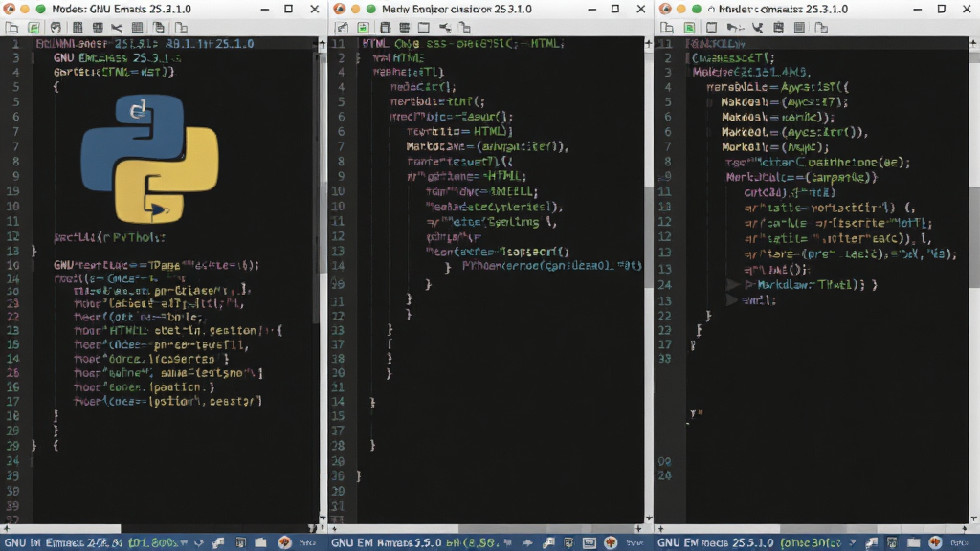
Task: Click the vertical scrollbar of middle Emacs window
Action: [x=649, y=280]
